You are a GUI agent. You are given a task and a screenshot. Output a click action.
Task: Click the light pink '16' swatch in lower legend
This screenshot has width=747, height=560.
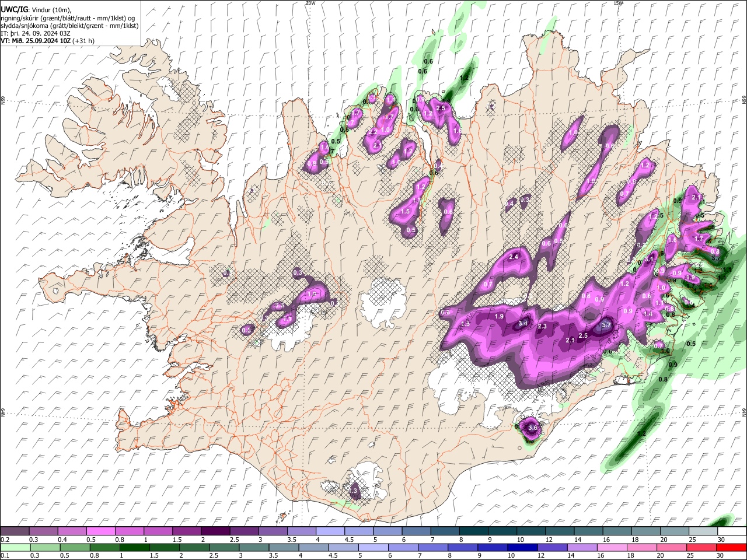point(612,547)
